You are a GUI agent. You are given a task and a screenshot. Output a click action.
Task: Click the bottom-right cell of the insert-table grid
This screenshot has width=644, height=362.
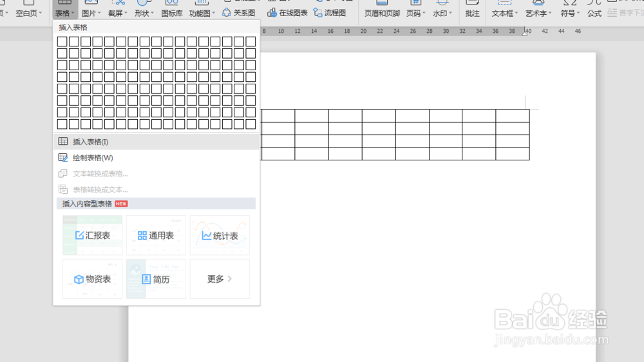251,124
